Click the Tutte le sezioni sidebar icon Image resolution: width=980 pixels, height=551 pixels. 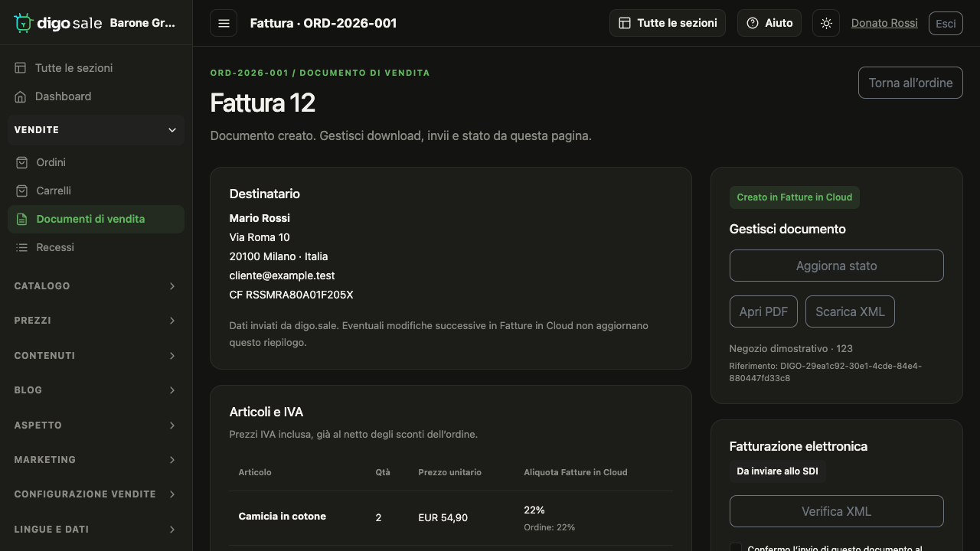click(x=21, y=68)
